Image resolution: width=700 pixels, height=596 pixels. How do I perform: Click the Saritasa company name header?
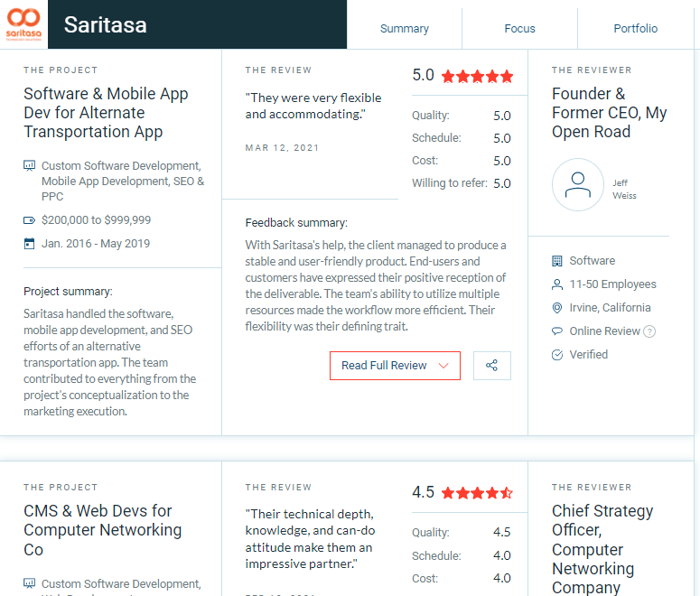[106, 24]
